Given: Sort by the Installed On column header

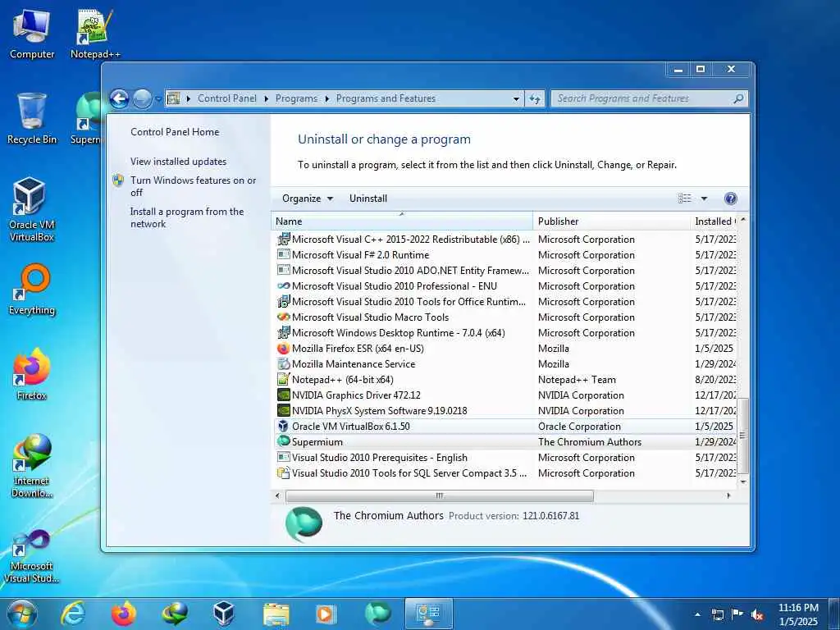Looking at the screenshot, I should click(x=714, y=221).
